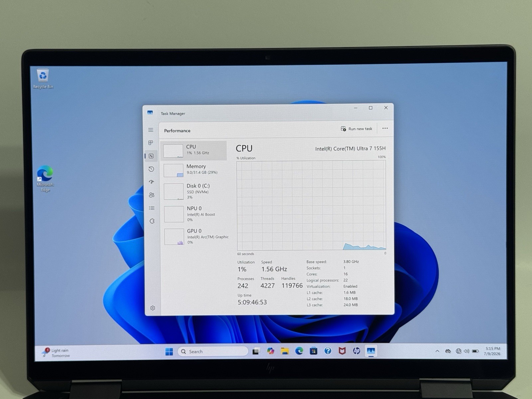Close the Task Manager window
532x399 pixels.
(386, 108)
